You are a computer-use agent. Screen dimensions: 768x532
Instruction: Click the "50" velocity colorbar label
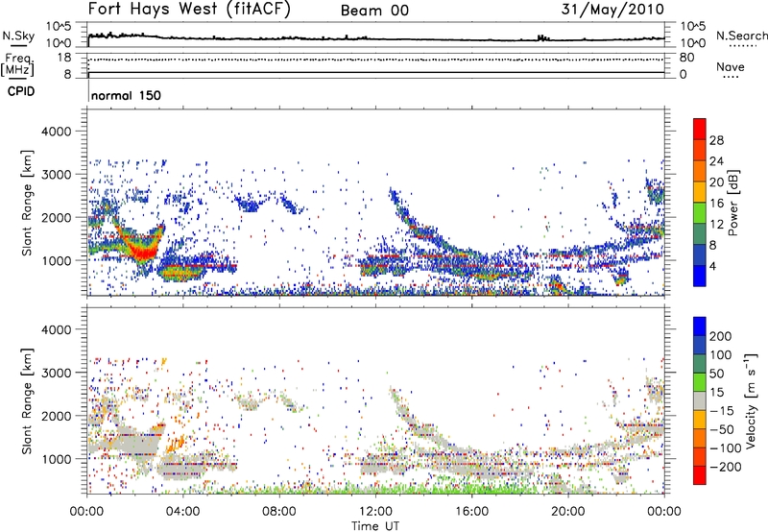716,374
